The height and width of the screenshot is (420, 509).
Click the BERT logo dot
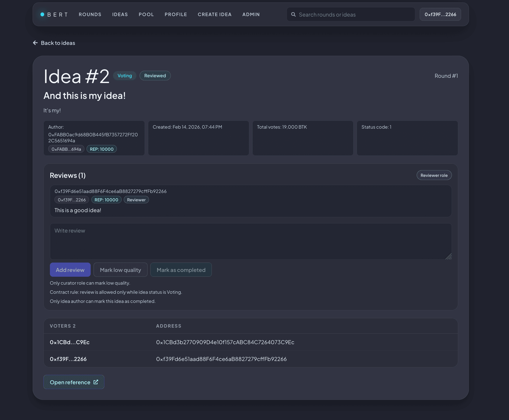tap(42, 14)
